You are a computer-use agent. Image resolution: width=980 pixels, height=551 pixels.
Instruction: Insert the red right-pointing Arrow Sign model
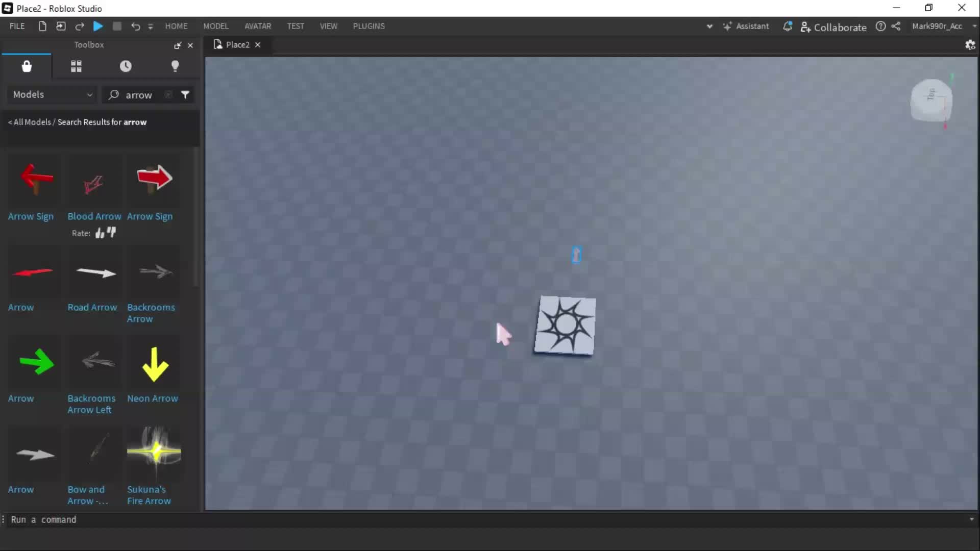tap(154, 180)
